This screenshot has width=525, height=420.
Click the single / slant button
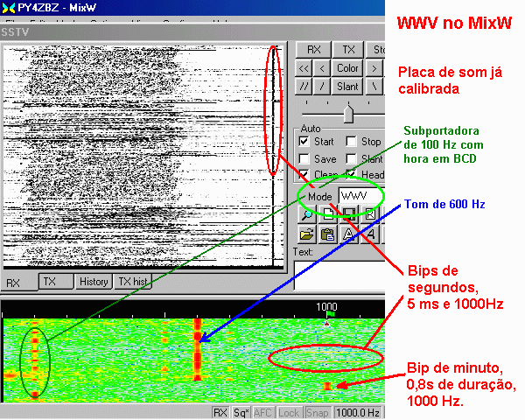tap(322, 87)
